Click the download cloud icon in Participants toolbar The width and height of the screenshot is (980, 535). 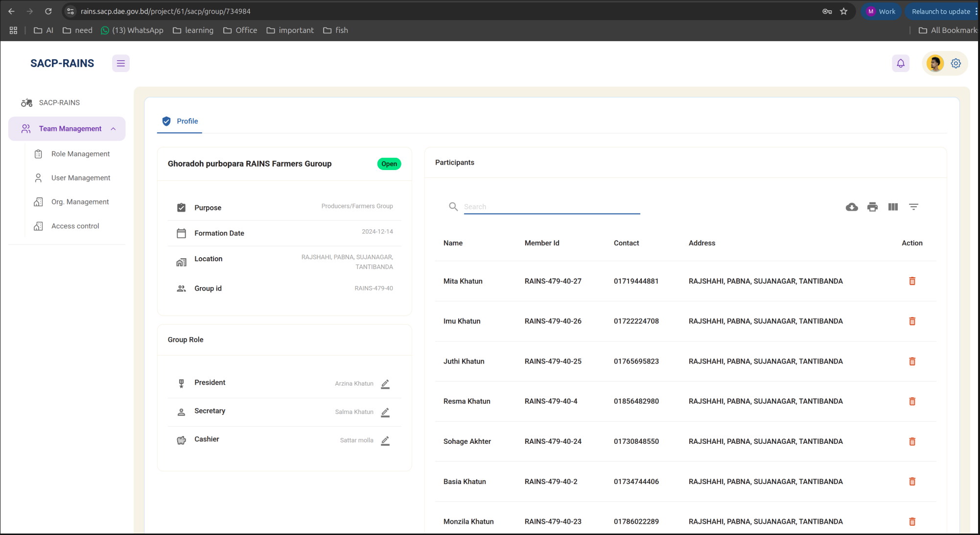852,207
